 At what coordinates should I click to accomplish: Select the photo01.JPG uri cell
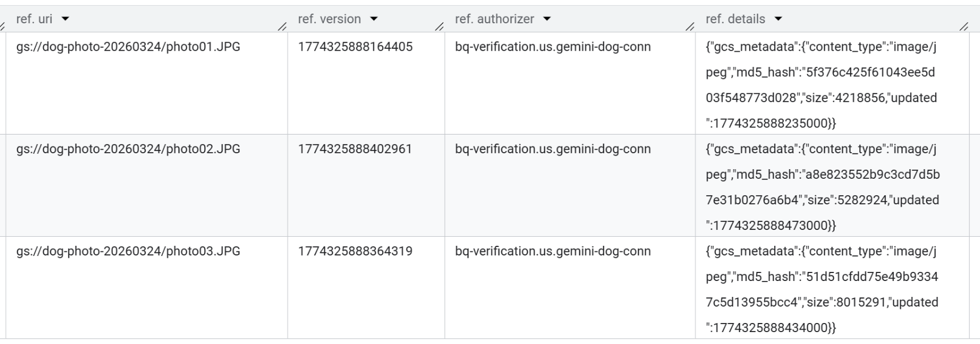click(128, 47)
